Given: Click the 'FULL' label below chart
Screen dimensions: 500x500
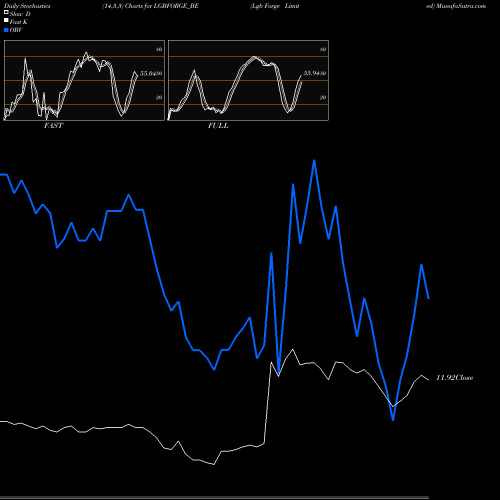Looking at the screenshot, I should pos(218,126).
